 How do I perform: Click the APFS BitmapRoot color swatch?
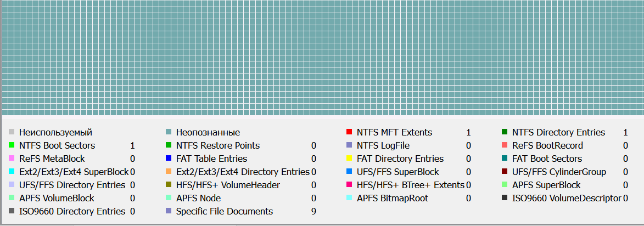(350, 197)
